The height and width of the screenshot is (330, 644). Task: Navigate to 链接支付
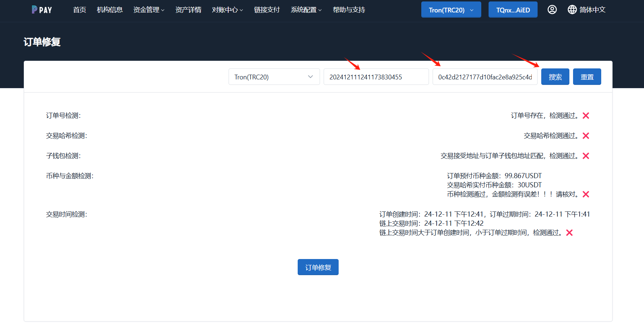[267, 10]
